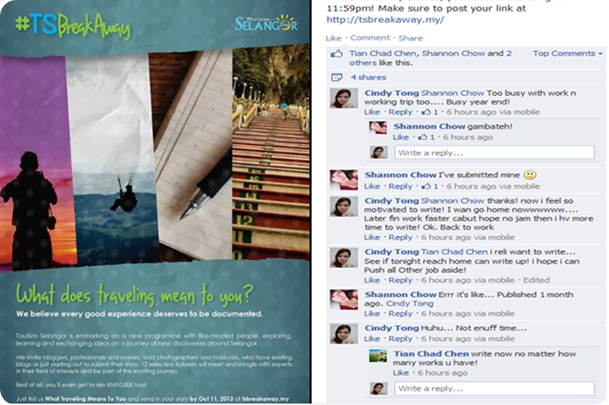Click the thumbs-up icon beside Tian Chad Chen

pos(336,54)
